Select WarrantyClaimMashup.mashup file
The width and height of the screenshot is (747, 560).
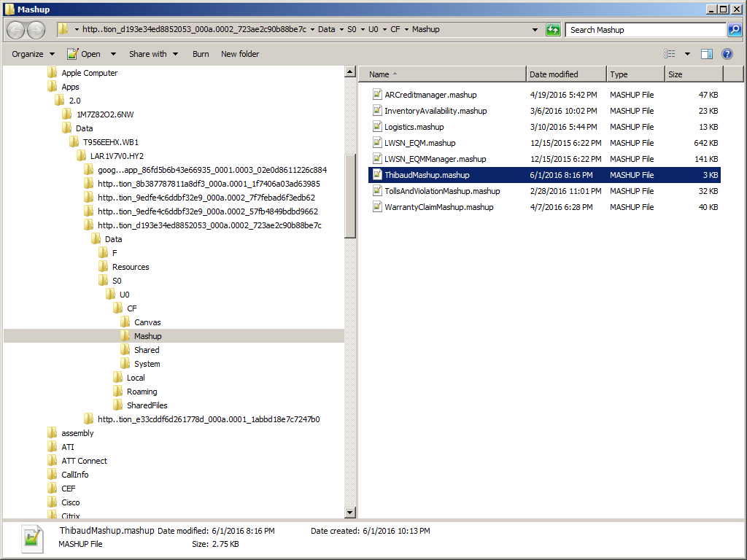pyautogui.click(x=438, y=207)
